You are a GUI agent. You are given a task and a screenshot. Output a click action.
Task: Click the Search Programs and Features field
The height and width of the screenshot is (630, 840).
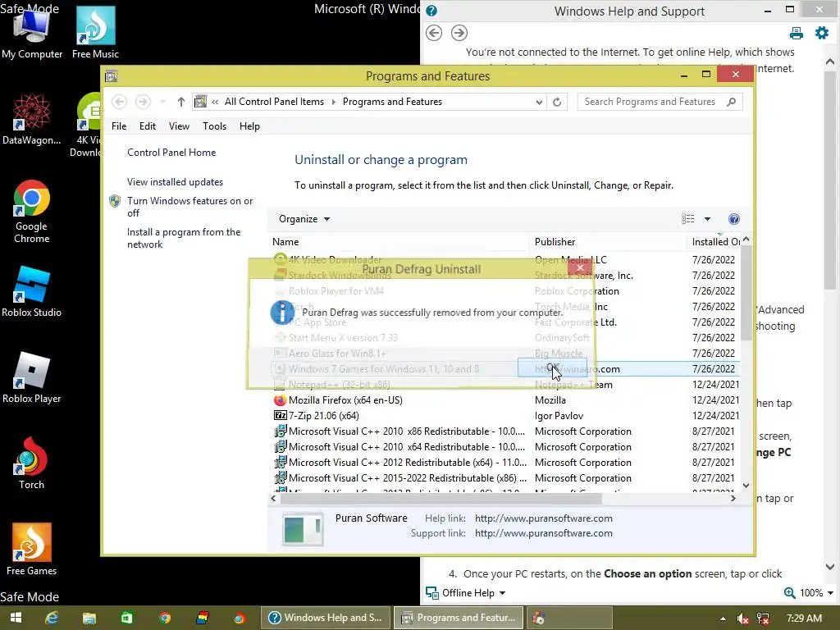pos(660,102)
